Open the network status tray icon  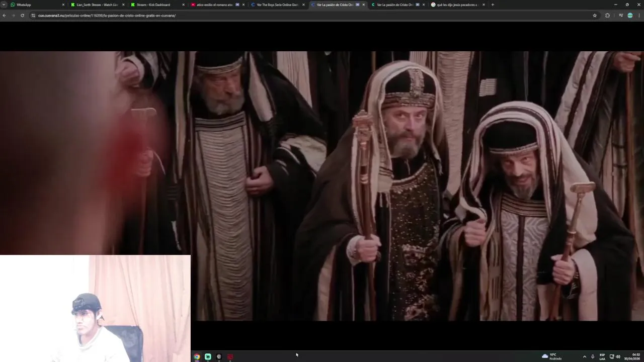[x=612, y=356]
